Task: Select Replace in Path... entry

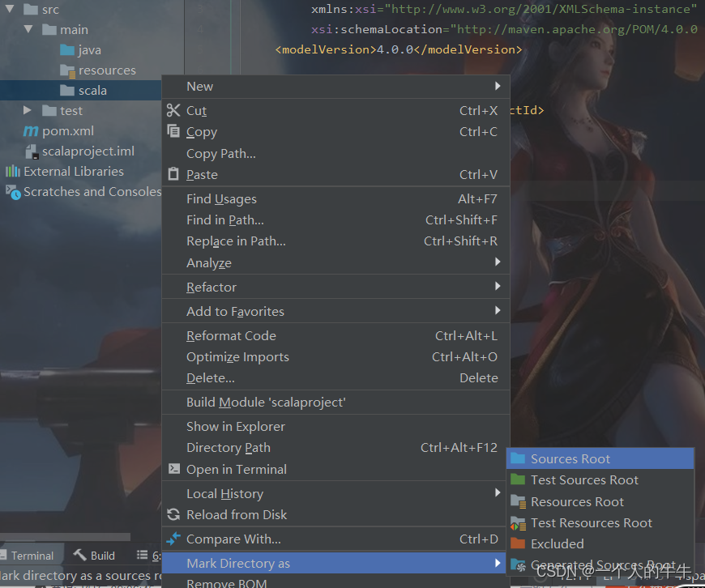Action: [x=335, y=241]
